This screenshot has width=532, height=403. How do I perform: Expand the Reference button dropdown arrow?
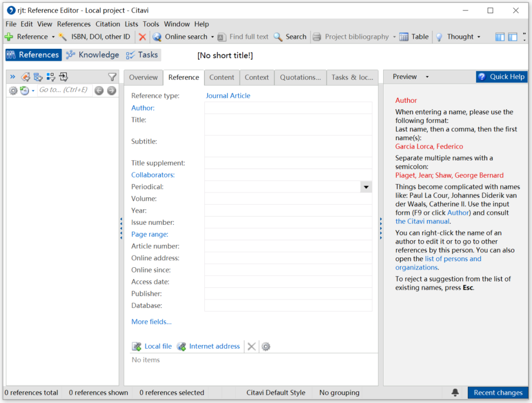coord(53,37)
